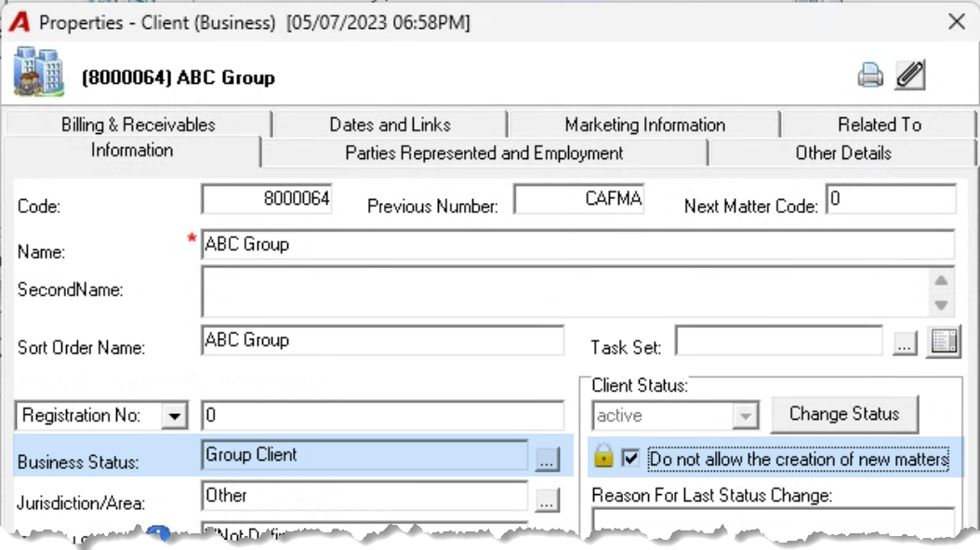Open Parties Represented and Employment tab
The height and width of the screenshot is (550, 980).
click(484, 153)
